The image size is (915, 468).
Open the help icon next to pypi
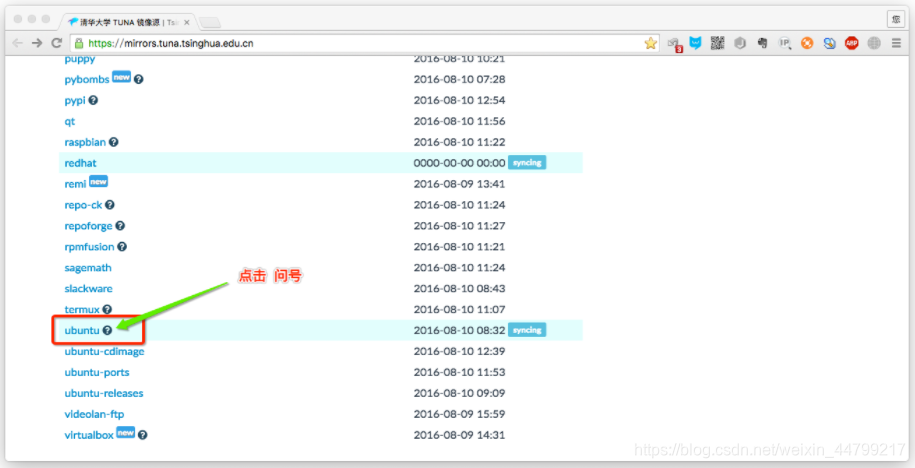(93, 100)
